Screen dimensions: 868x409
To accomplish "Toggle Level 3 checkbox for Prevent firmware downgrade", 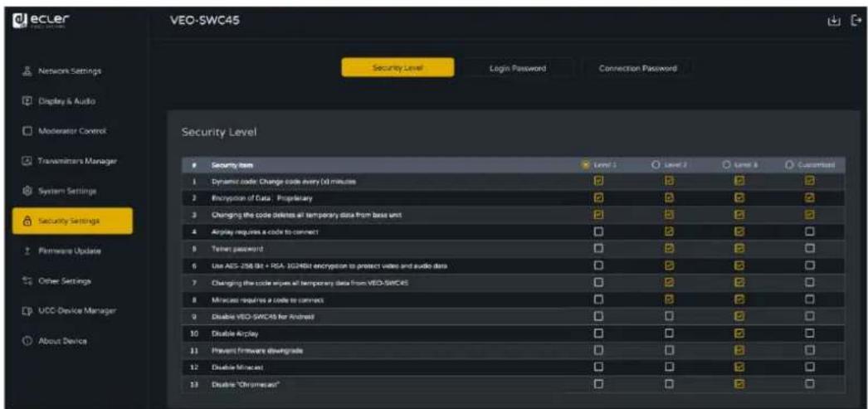I will [739, 350].
